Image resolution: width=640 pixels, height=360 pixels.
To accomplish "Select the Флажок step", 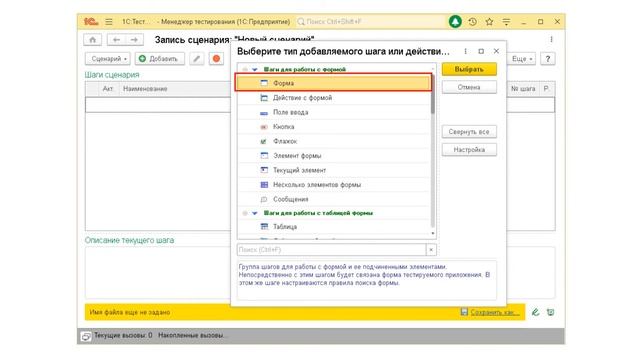I will [333, 141].
